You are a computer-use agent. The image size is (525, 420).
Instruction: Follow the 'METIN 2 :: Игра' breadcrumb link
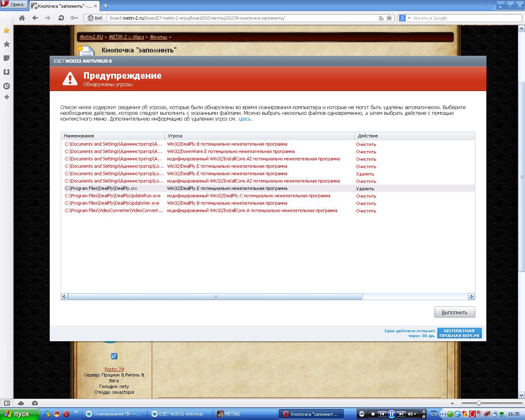point(126,37)
